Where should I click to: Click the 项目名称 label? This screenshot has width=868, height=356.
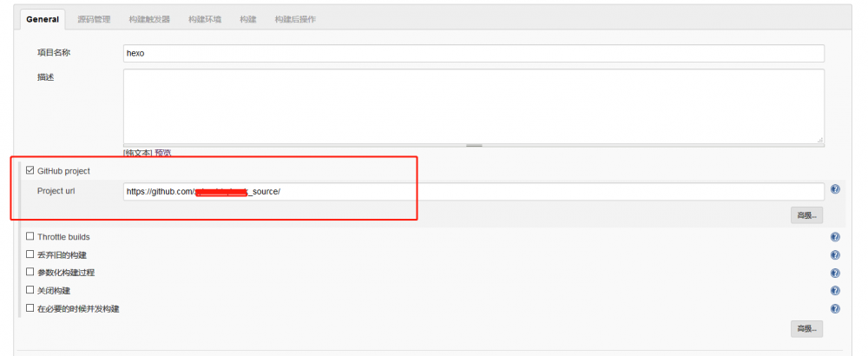[x=54, y=53]
